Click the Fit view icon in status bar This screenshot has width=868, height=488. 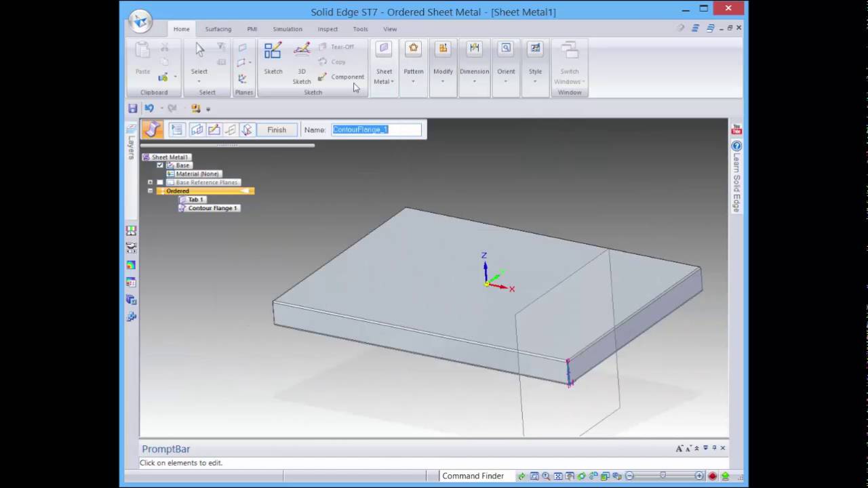pos(558,476)
